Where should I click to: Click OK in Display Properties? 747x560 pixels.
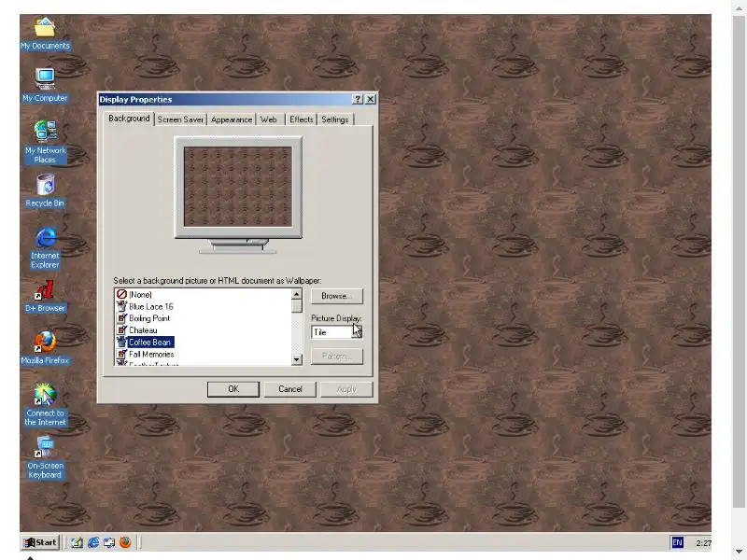click(x=233, y=389)
